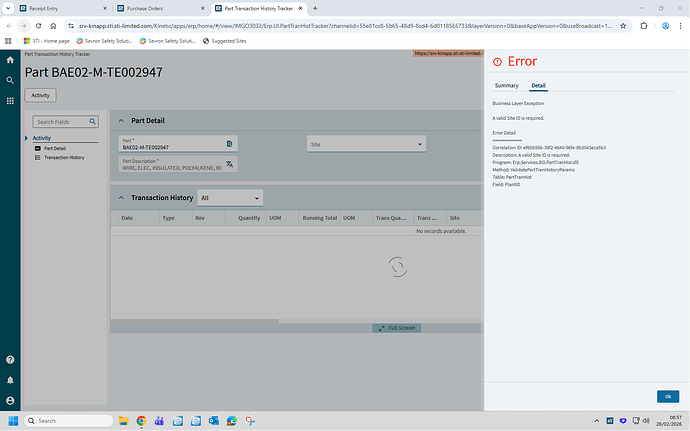
Task: Click the browser back arrow
Action: [x=9, y=26]
